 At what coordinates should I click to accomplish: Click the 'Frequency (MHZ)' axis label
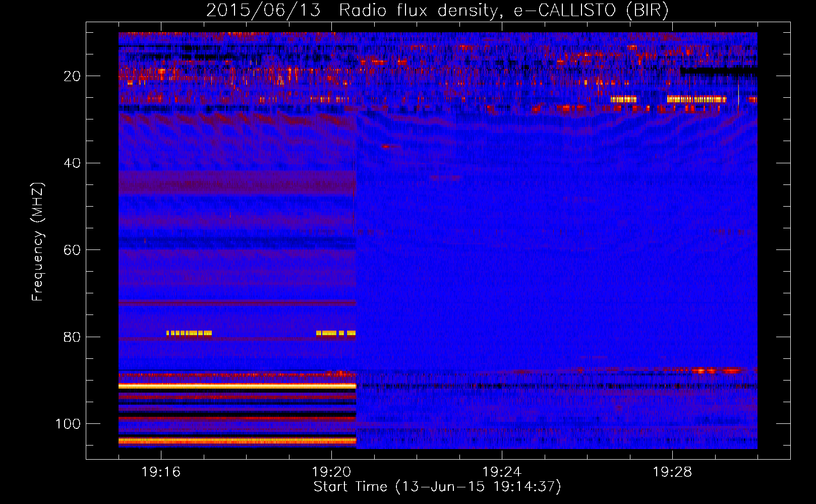(x=38, y=242)
